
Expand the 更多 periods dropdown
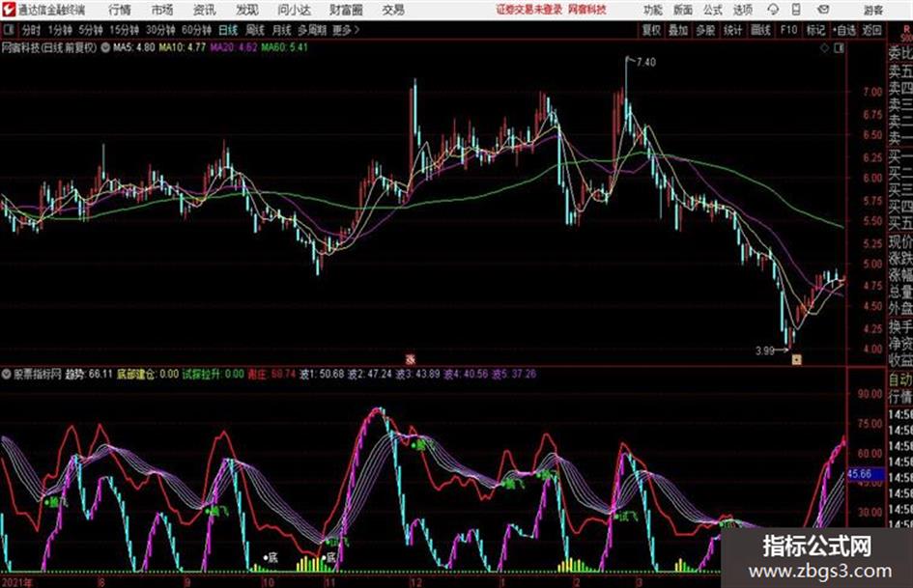point(345,30)
